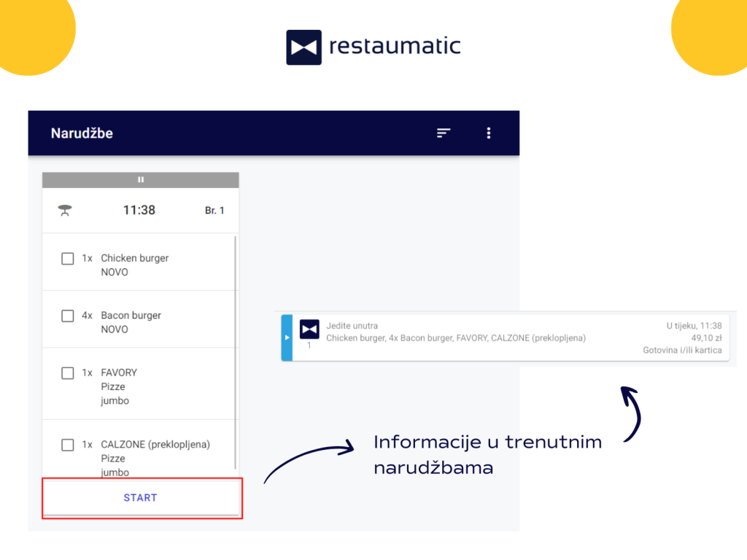Image resolution: width=747 pixels, height=560 pixels.
Task: Click the pause icon on order card
Action: pos(141,179)
